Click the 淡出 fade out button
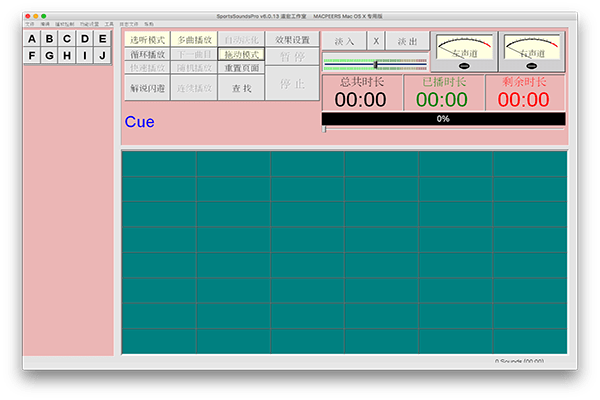Viewport: 600px width, 400px height. (x=407, y=41)
